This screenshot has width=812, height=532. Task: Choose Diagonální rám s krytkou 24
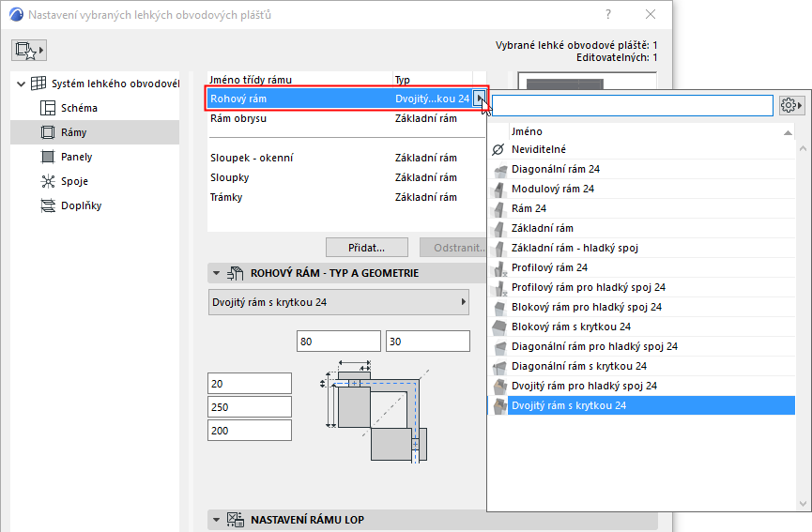(641, 366)
